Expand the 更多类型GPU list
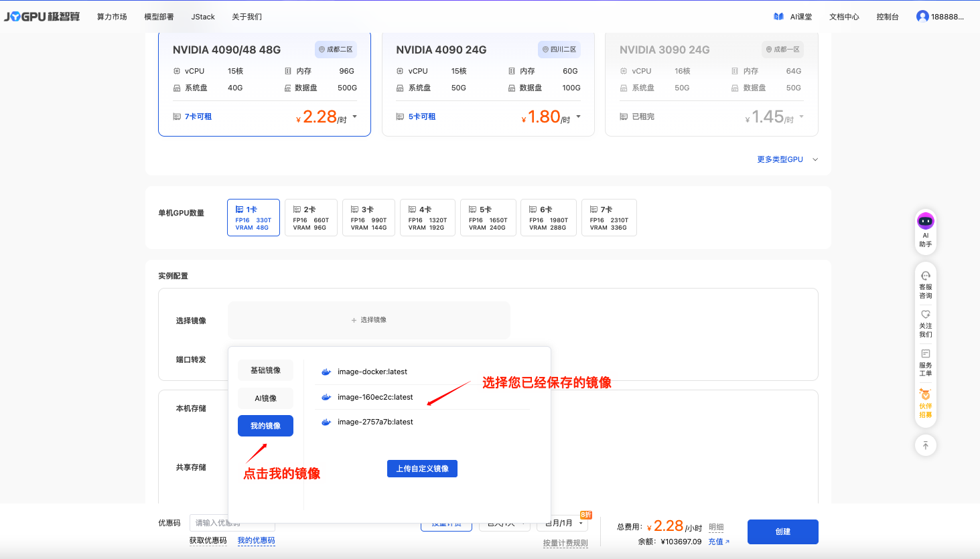This screenshot has height=559, width=980. [787, 159]
